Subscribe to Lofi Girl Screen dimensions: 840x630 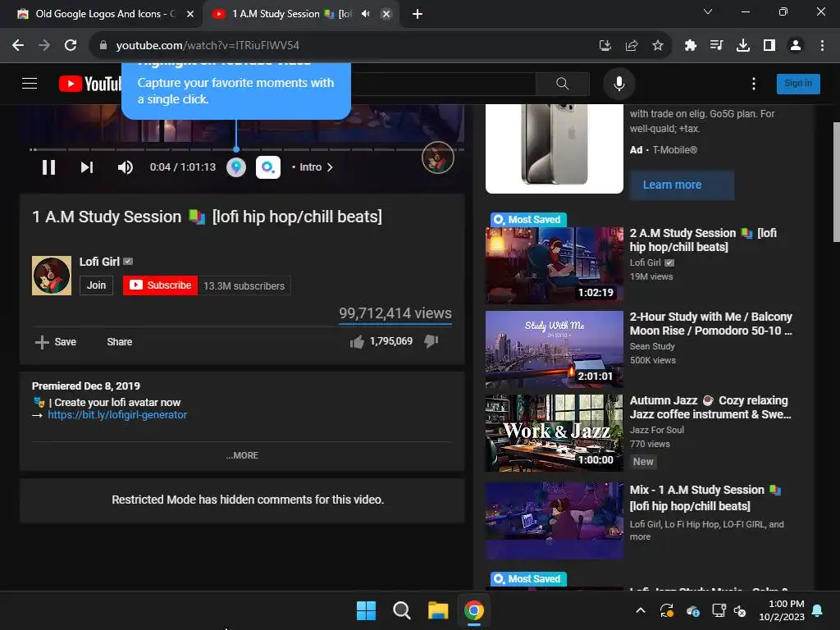pyautogui.click(x=160, y=285)
